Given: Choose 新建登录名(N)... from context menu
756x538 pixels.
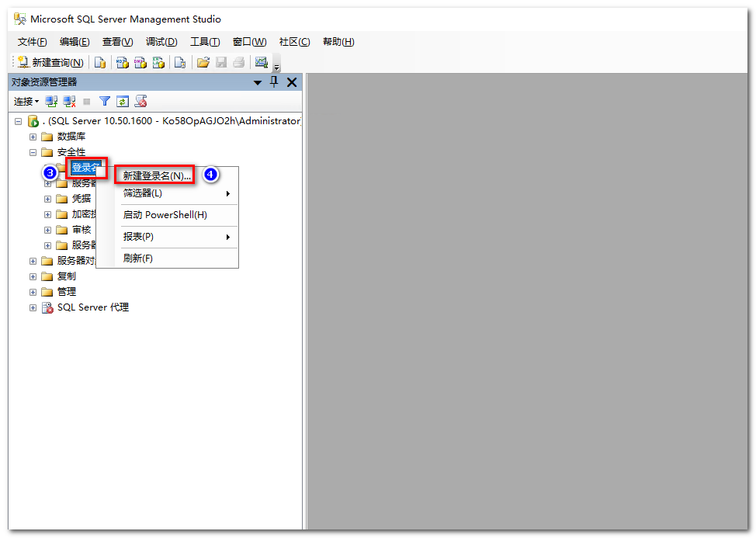Looking at the screenshot, I should point(157,176).
